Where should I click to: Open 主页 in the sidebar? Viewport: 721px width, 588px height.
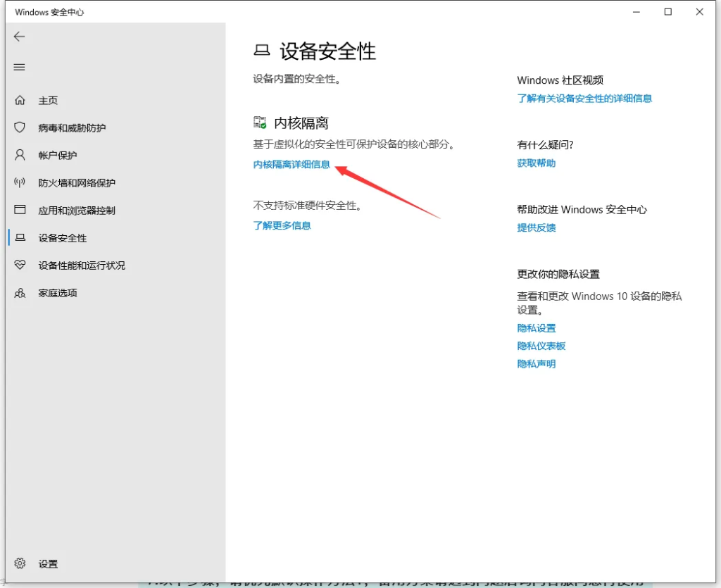48,100
